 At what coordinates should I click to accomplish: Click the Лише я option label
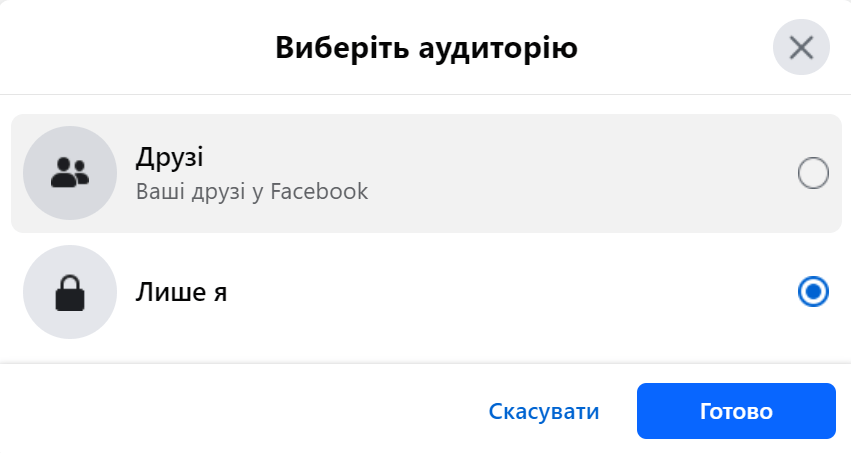click(181, 292)
